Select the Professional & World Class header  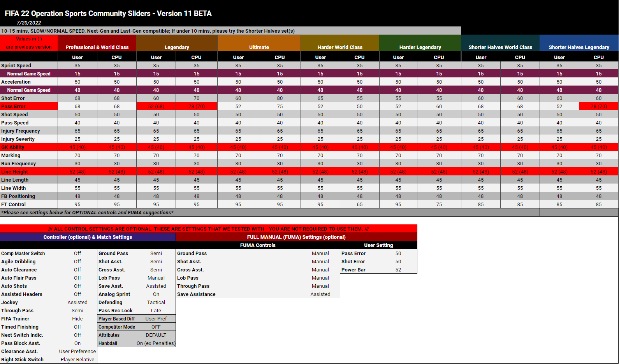click(97, 47)
